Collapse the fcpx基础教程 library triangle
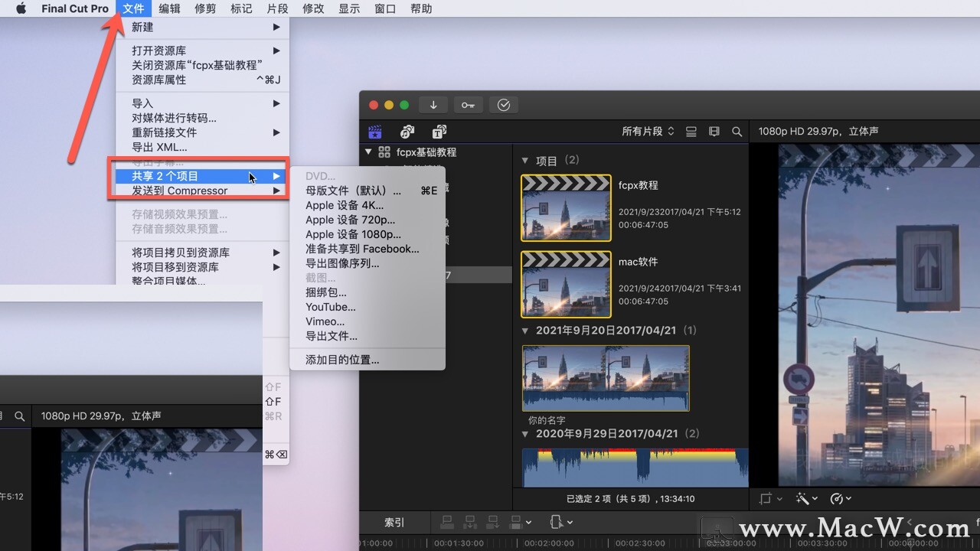The width and height of the screenshot is (980, 551). click(x=368, y=152)
